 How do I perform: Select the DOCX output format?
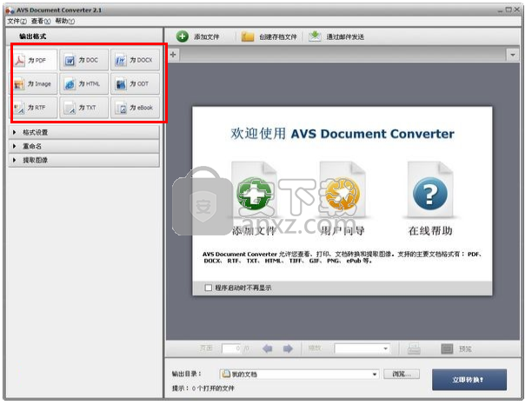[x=135, y=60]
